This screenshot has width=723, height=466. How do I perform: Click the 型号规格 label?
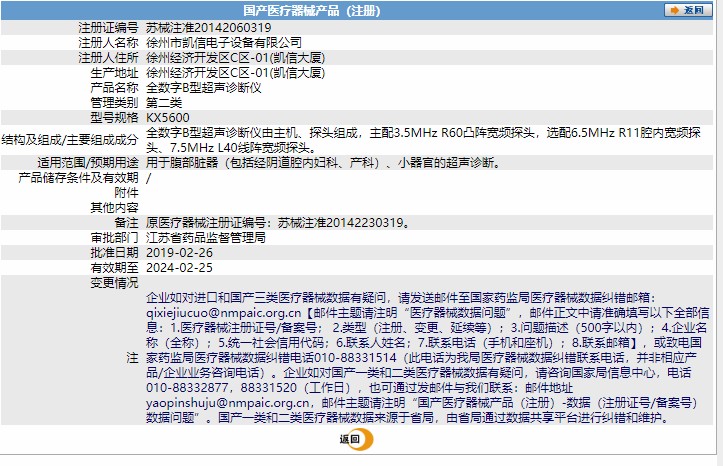point(114,118)
